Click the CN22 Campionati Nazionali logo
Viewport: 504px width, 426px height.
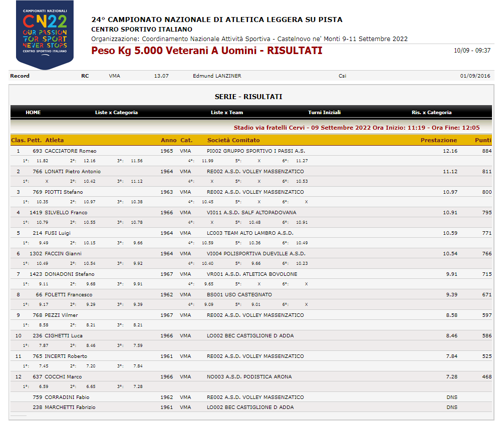[45, 35]
